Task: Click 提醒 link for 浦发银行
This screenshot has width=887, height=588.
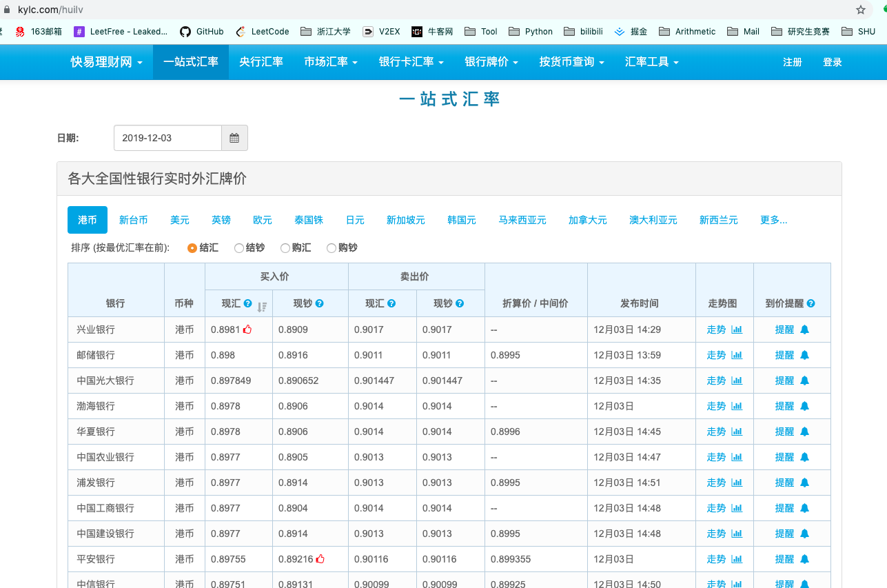Action: point(784,483)
